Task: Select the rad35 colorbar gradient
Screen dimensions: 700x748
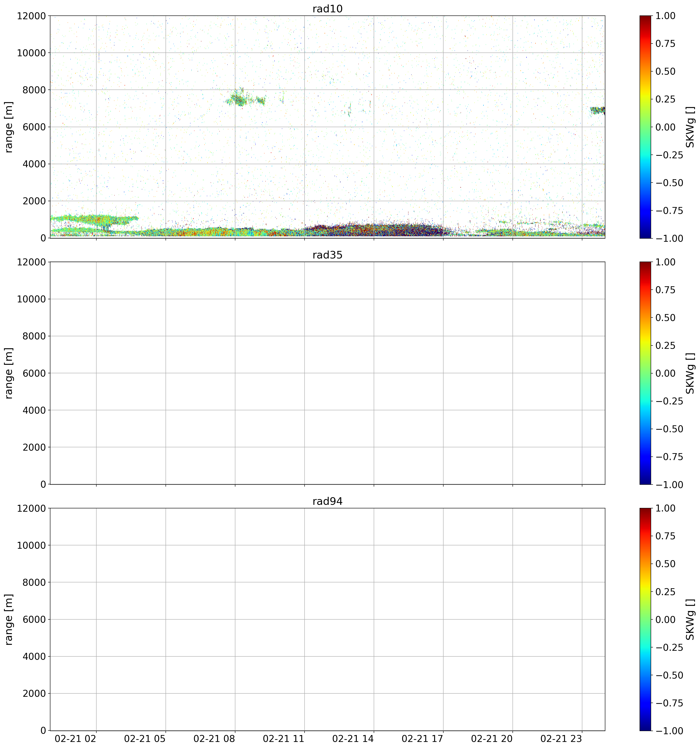Action: click(x=645, y=373)
